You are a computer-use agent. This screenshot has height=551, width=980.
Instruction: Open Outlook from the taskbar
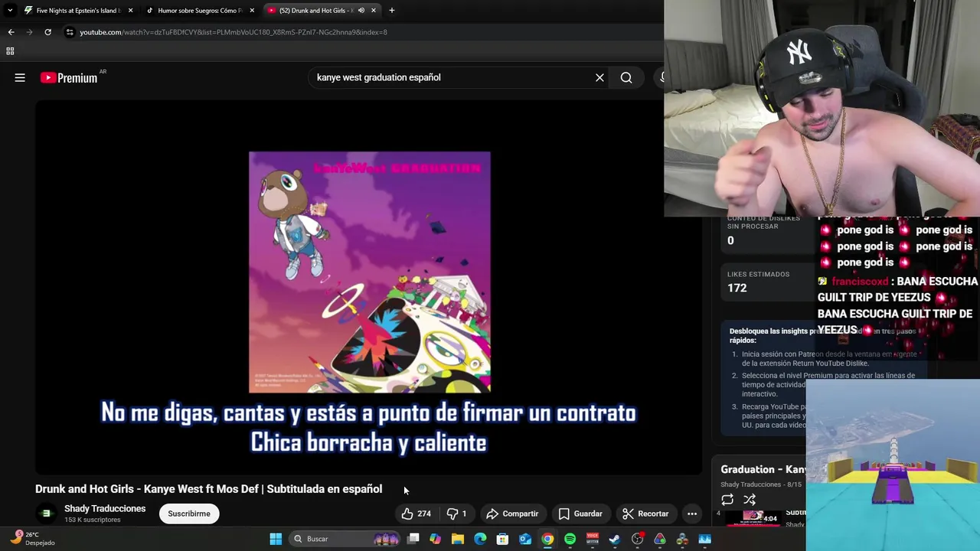pos(525,539)
